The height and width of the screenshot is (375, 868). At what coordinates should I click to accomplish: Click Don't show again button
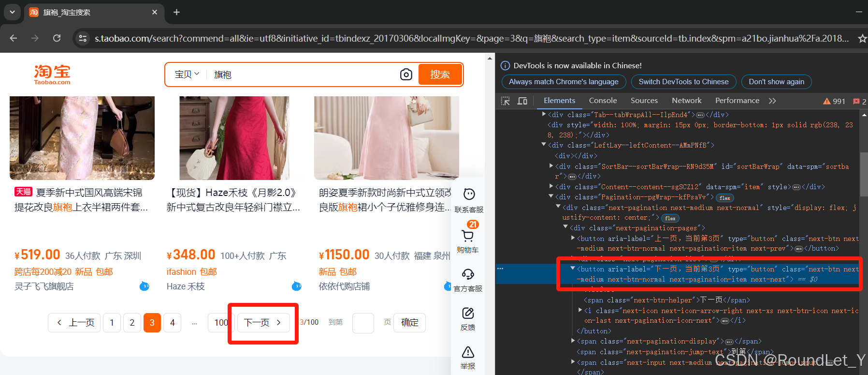point(776,82)
